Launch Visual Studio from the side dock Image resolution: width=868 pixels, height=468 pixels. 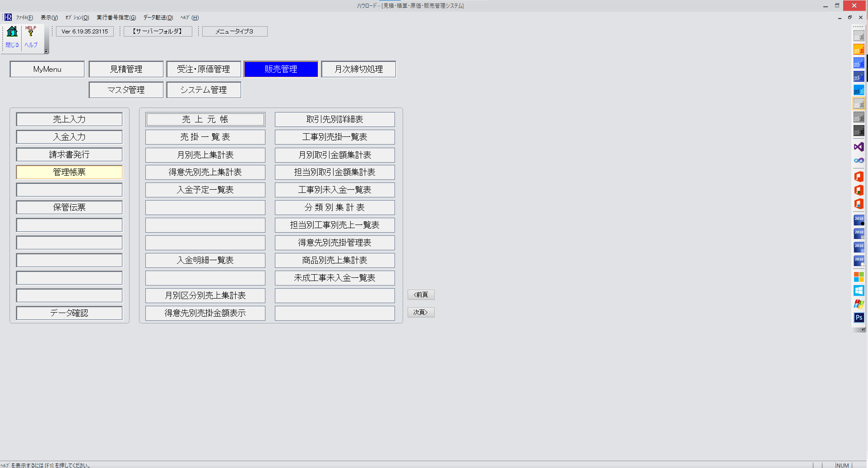pyautogui.click(x=859, y=147)
